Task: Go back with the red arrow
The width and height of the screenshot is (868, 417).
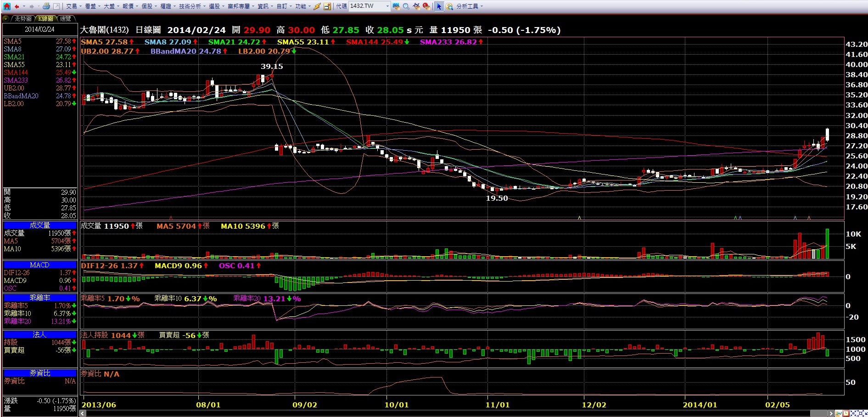Action: (x=17, y=6)
